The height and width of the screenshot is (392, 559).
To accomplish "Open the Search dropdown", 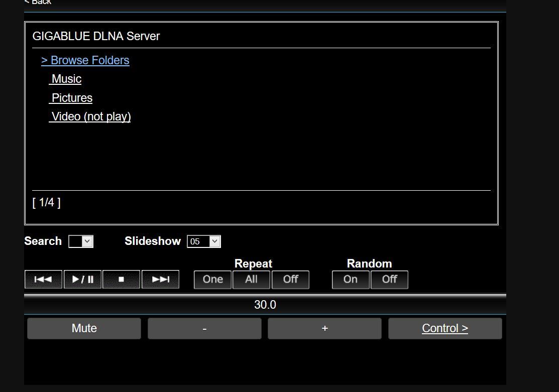I will click(81, 241).
